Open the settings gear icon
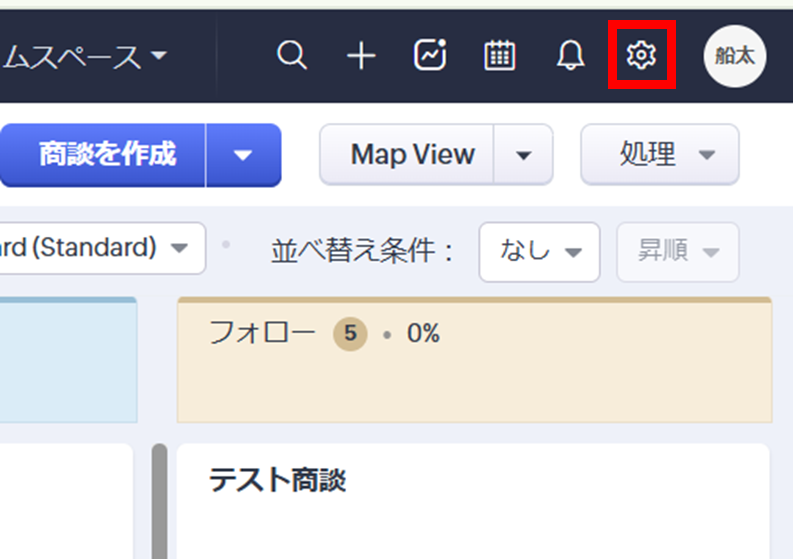The image size is (793, 559). [641, 56]
